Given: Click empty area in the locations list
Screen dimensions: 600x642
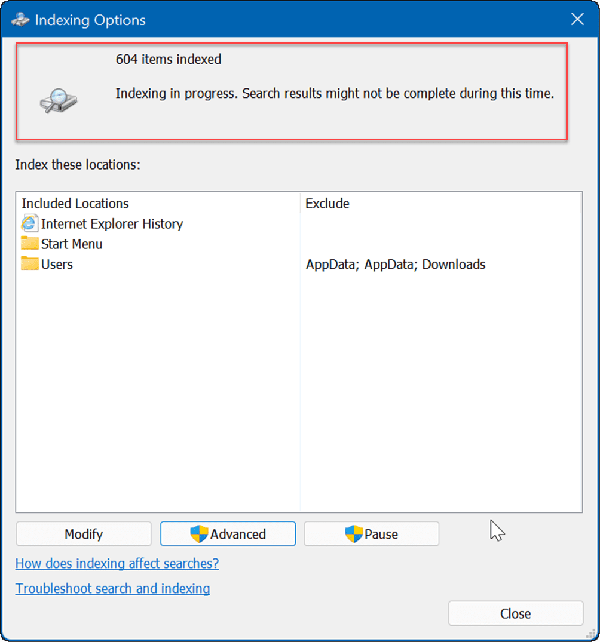Looking at the screenshot, I should coord(300,400).
